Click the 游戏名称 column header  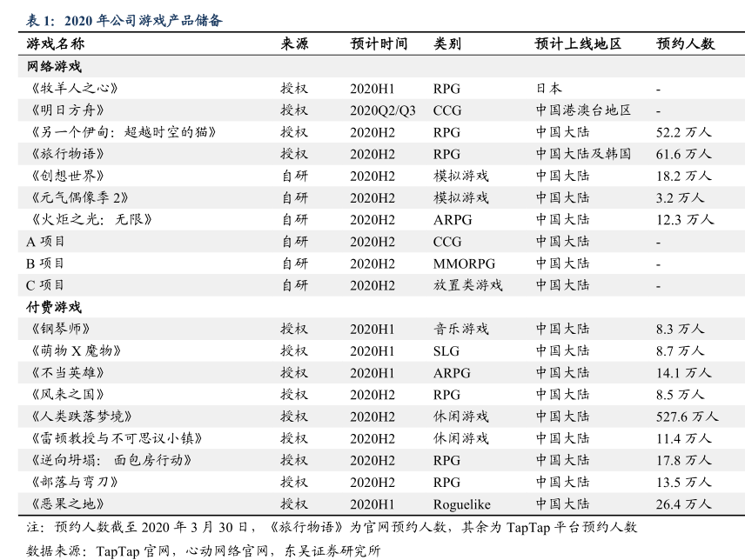56,44
